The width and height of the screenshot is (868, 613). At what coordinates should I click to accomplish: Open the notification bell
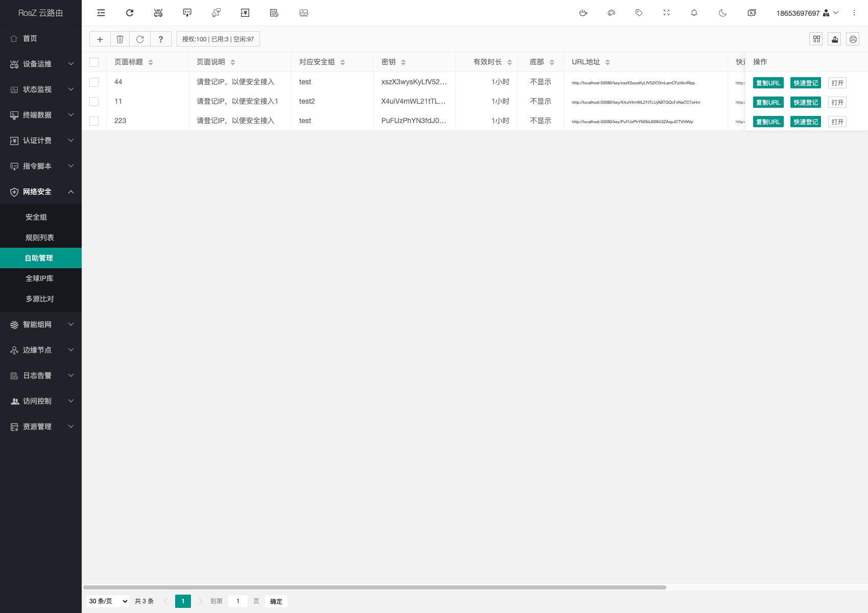pyautogui.click(x=694, y=13)
